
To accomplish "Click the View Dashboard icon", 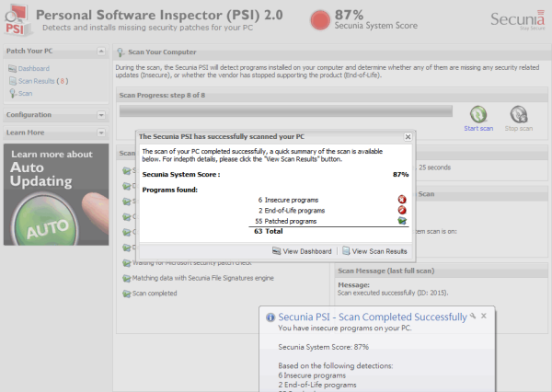I will pos(276,251).
